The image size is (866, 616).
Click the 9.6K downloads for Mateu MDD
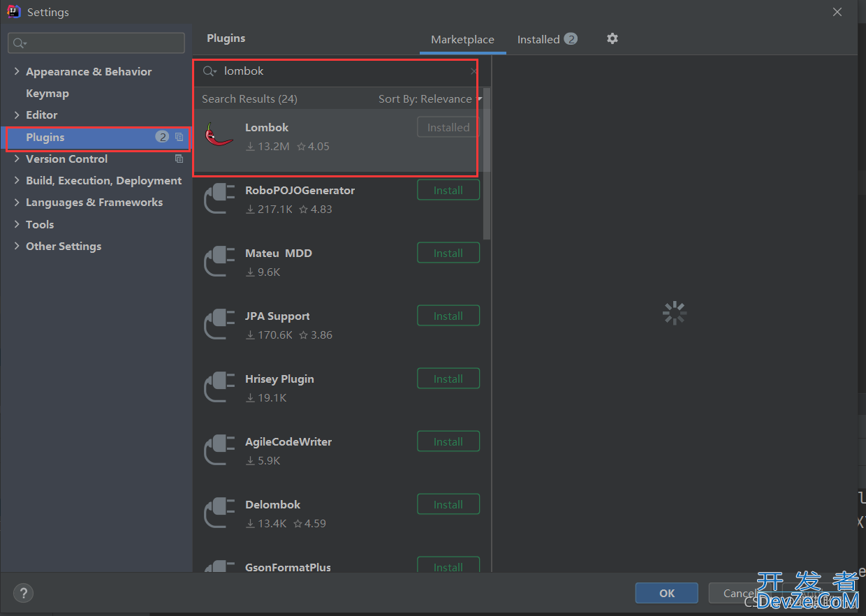(x=263, y=272)
